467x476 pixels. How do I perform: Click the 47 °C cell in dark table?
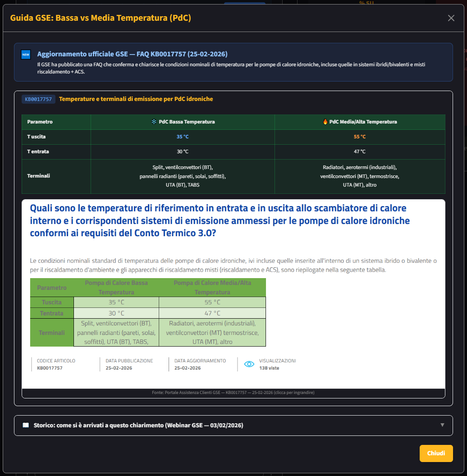click(x=360, y=151)
